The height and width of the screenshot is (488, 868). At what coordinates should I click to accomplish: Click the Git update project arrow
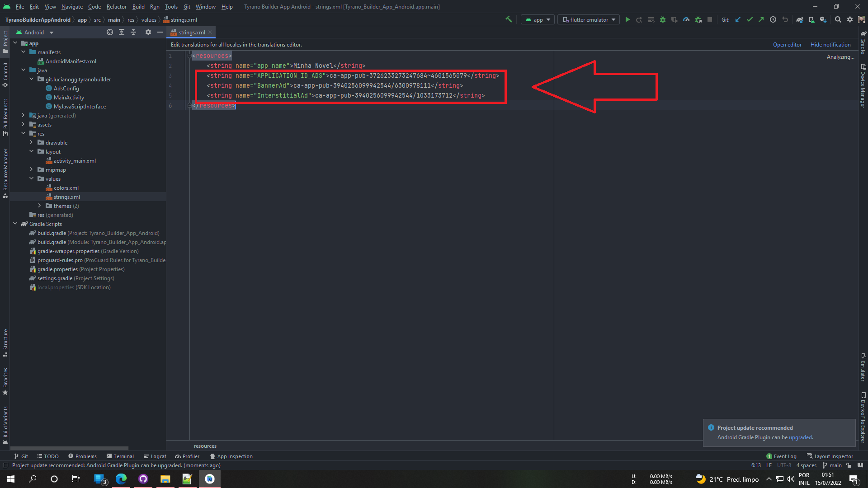[x=738, y=20]
